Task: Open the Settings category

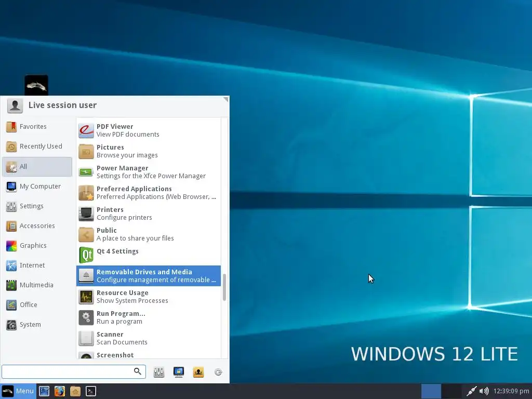Action: 37,206
